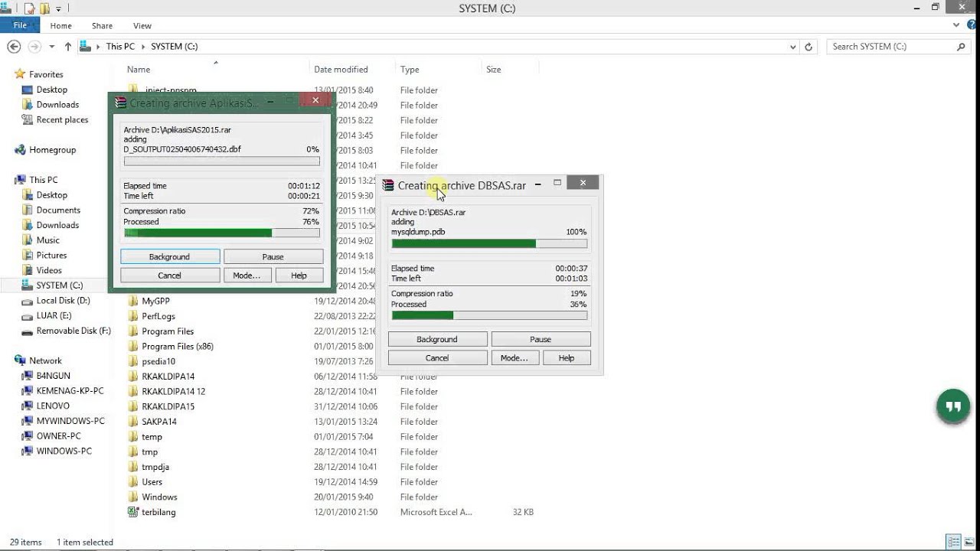This screenshot has width=980, height=551.
Task: Open LENOVO network computer
Action: coord(53,406)
